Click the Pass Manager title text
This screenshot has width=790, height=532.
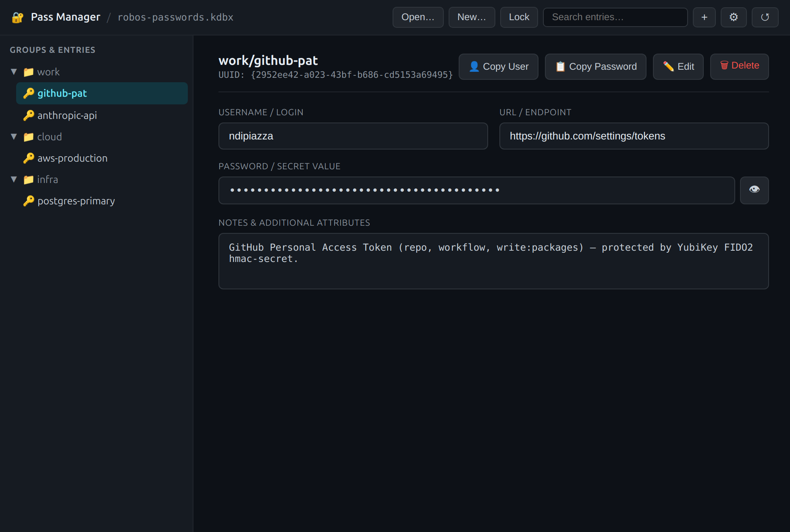[66, 17]
